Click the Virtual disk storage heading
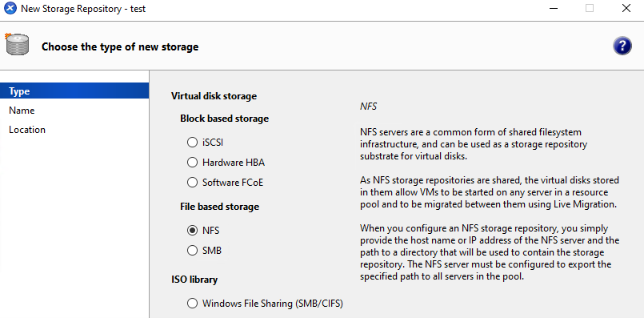This screenshot has width=644, height=318. click(x=214, y=96)
